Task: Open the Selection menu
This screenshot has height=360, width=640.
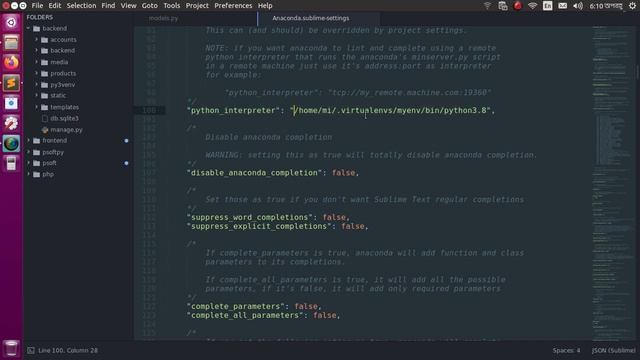Action: (x=81, y=6)
